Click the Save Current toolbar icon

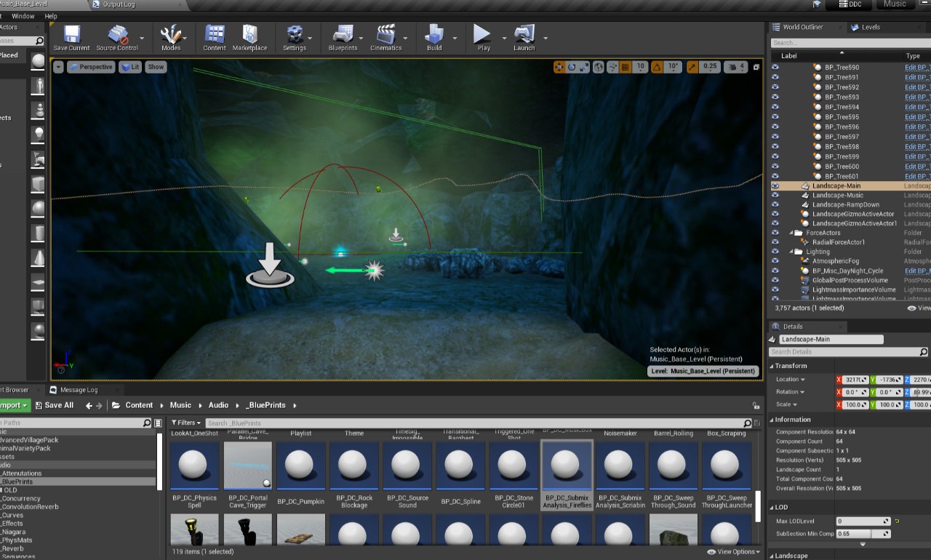(x=71, y=38)
